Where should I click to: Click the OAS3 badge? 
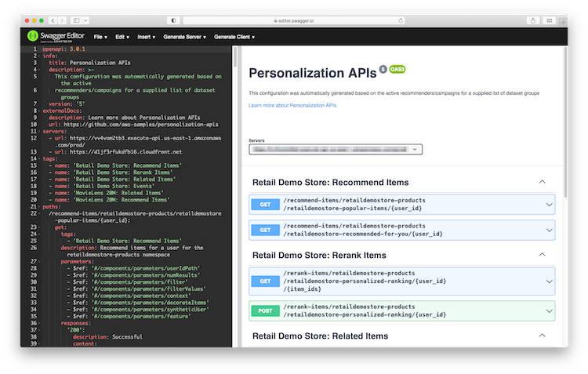tap(397, 70)
